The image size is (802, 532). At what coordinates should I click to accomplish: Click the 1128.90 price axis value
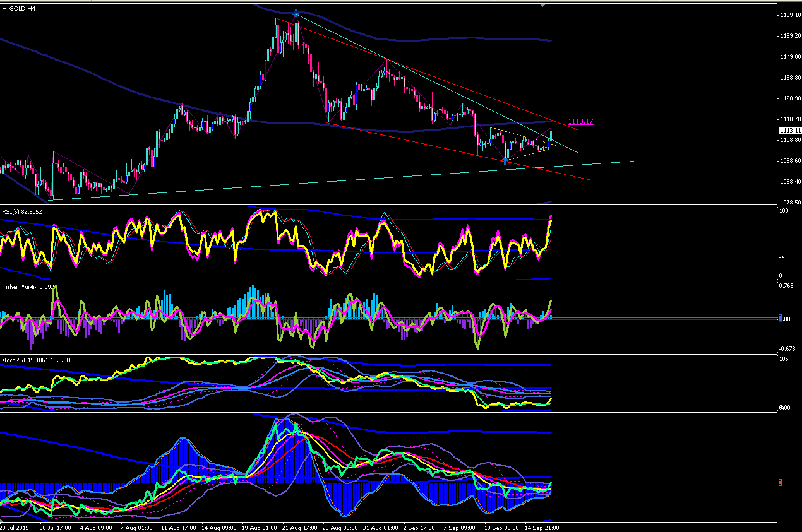(789, 98)
